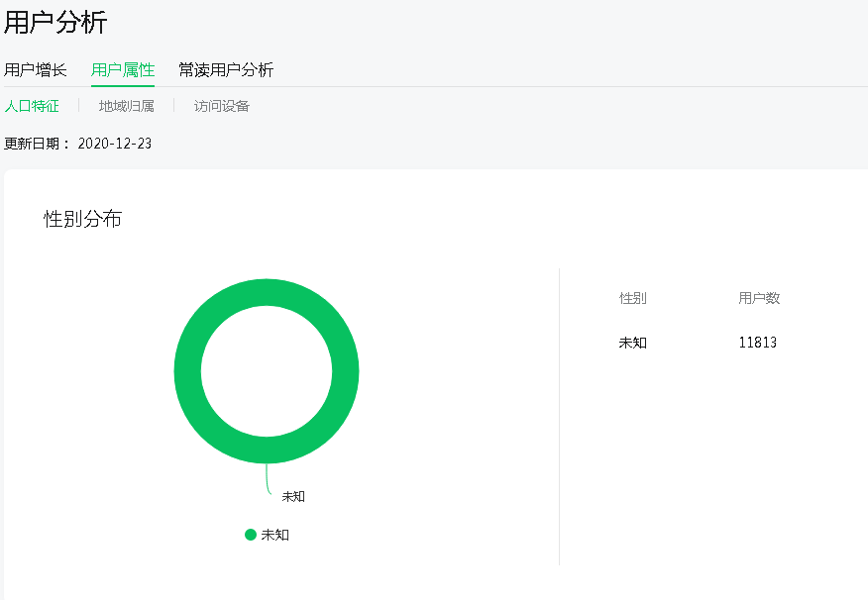868x600 pixels.
Task: Toggle the 未知 legend dot
Action: point(251,535)
